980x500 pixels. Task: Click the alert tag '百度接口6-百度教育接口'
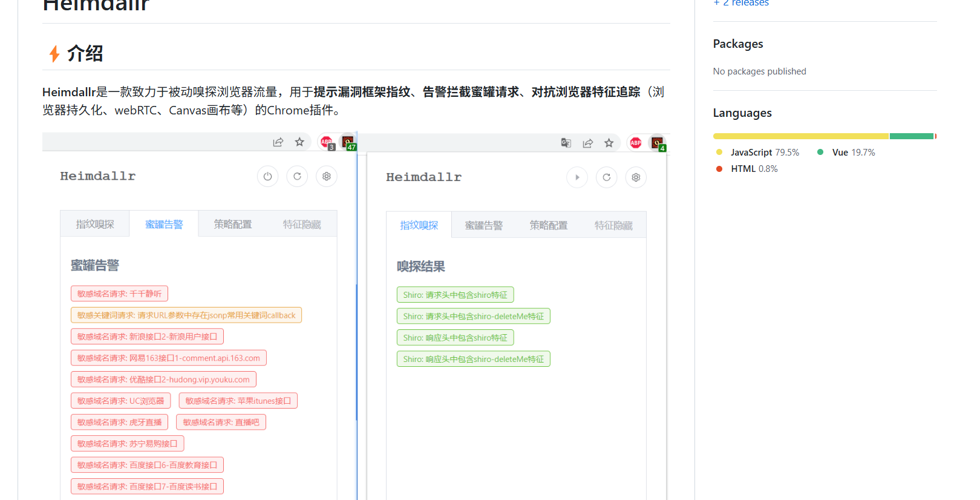147,465
